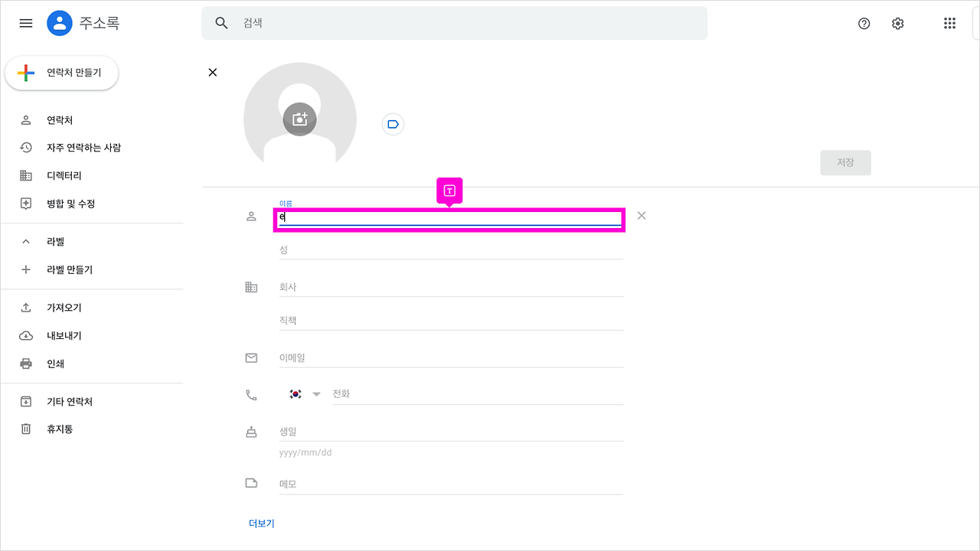
Task: Open the settings gear menu
Action: [898, 23]
